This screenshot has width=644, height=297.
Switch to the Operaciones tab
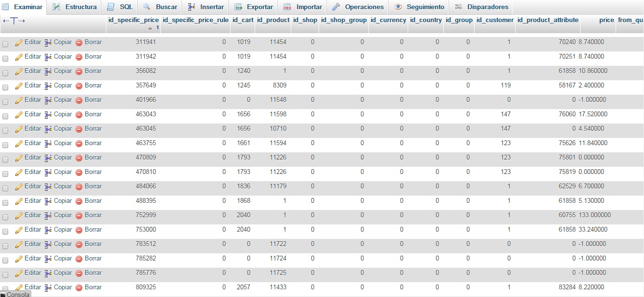click(358, 7)
